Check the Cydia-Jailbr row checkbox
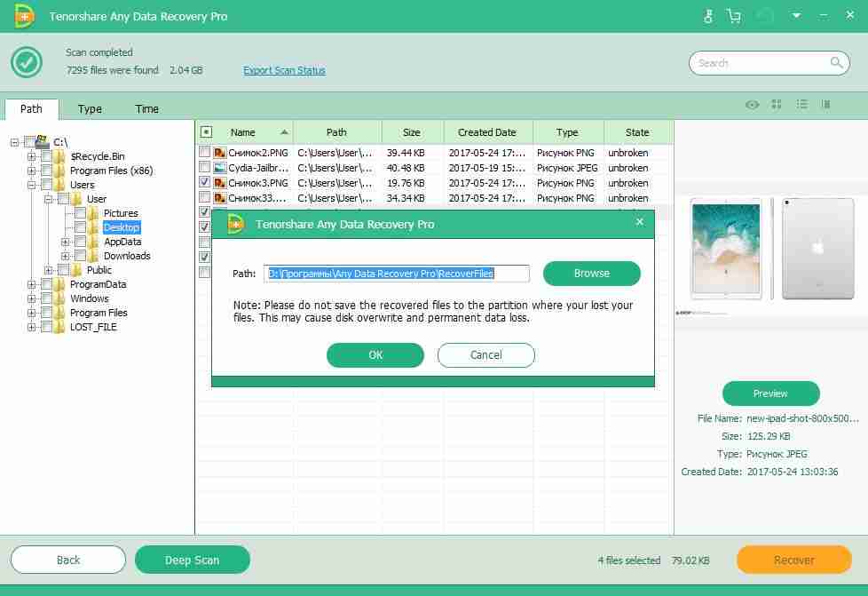 pyautogui.click(x=205, y=167)
